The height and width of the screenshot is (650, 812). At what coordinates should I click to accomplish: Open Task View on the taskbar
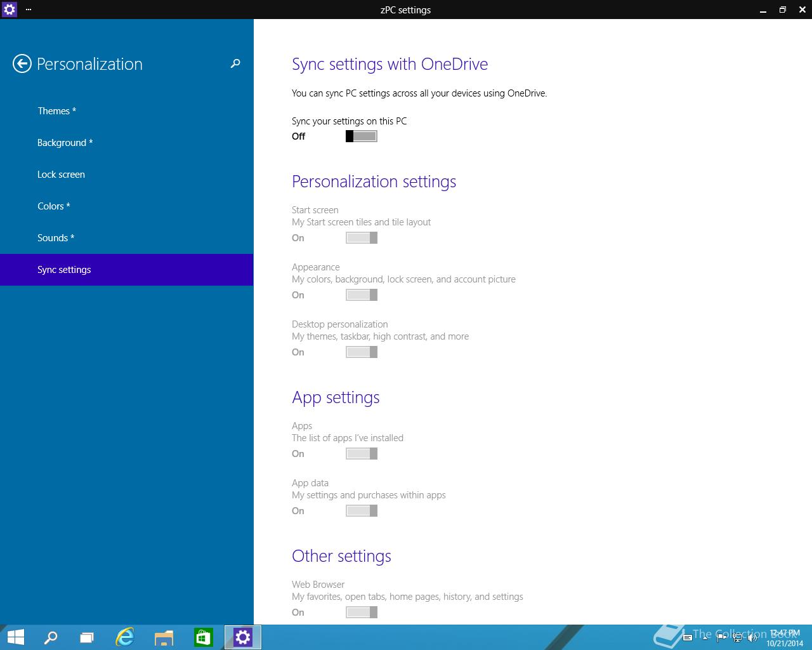click(x=87, y=637)
